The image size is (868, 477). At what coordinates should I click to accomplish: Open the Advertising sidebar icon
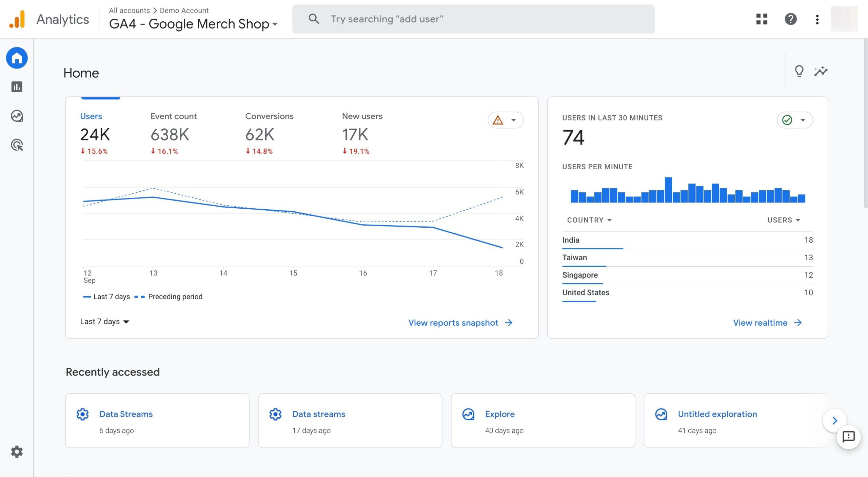click(x=17, y=145)
